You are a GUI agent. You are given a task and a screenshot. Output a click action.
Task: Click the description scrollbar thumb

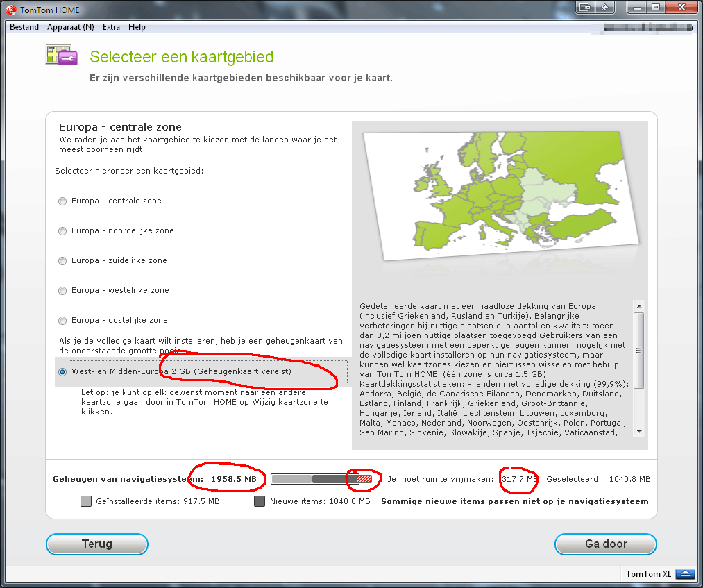tap(639, 351)
